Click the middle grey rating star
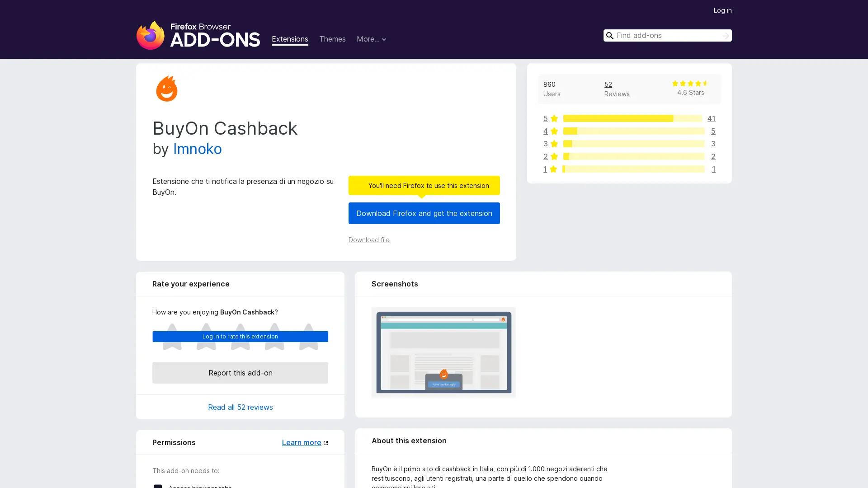This screenshot has width=868, height=488. 240,338
